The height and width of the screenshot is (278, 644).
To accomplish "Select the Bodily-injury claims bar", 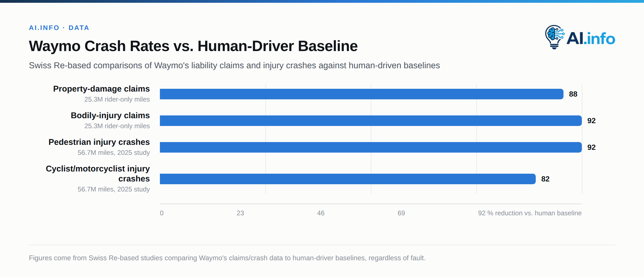I will [x=371, y=121].
